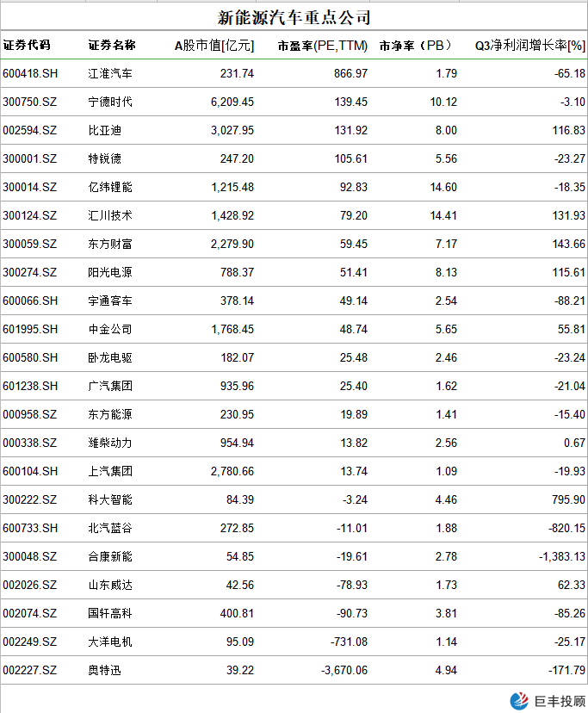Select the 东方财富 name cell
The width and height of the screenshot is (588, 713).
(110, 245)
